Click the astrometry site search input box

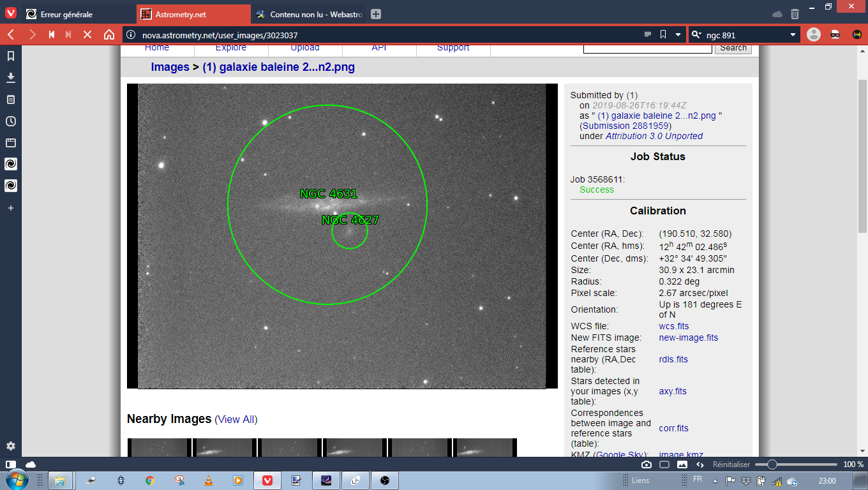pyautogui.click(x=648, y=48)
